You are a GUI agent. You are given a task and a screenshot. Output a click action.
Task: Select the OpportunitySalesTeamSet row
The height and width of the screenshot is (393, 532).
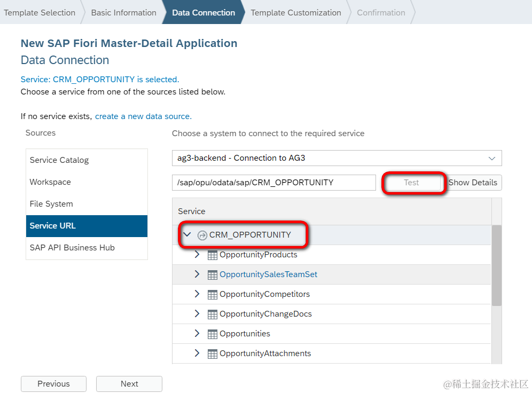pyautogui.click(x=332, y=274)
